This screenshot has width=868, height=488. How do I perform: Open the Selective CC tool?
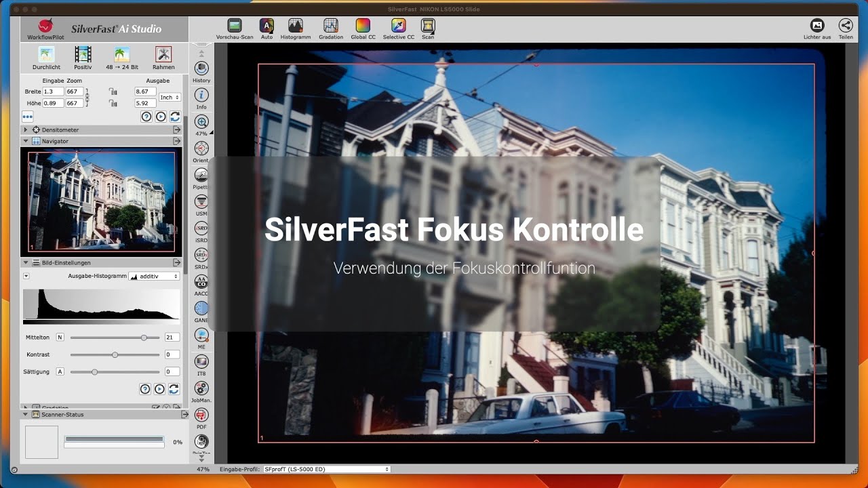pos(399,29)
